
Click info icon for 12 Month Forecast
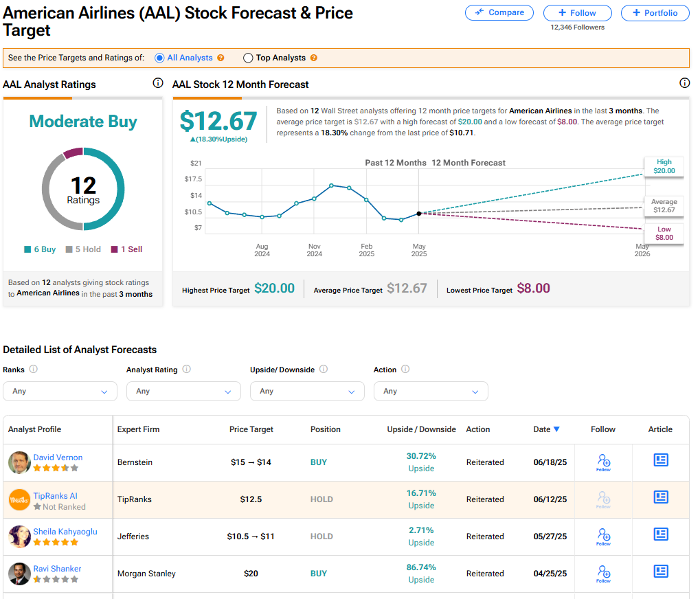(x=684, y=82)
